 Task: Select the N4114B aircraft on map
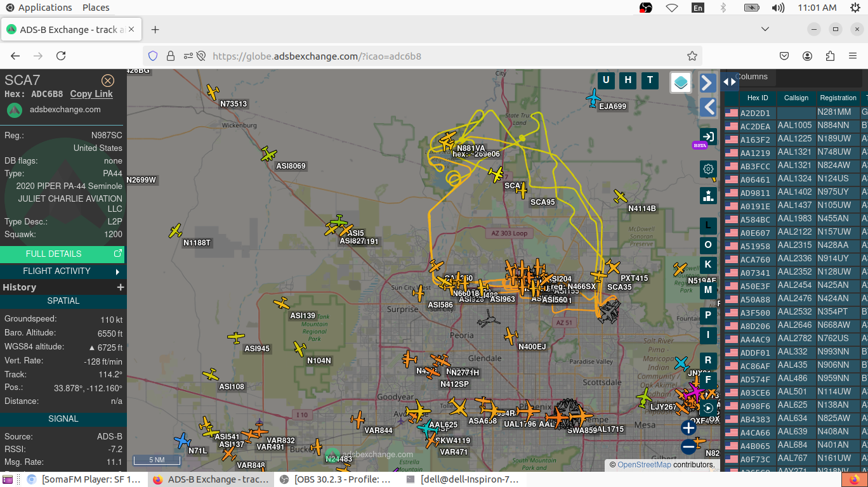pos(621,197)
